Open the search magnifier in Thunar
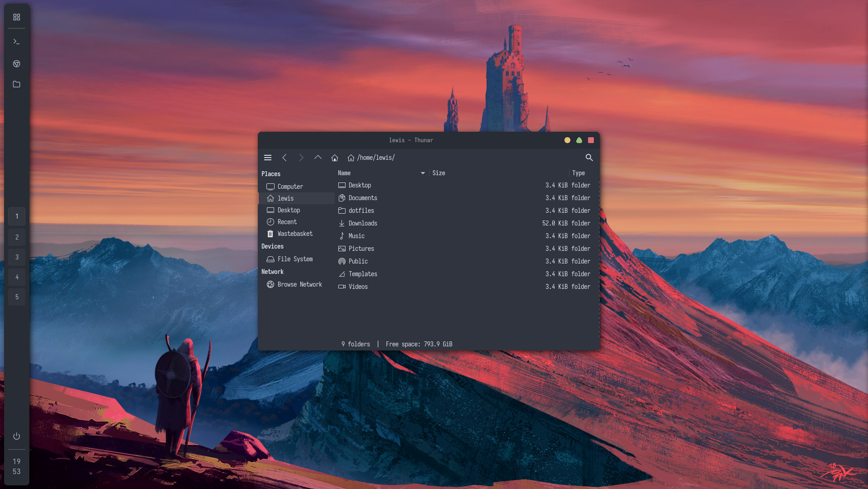The width and height of the screenshot is (868, 489). (589, 158)
